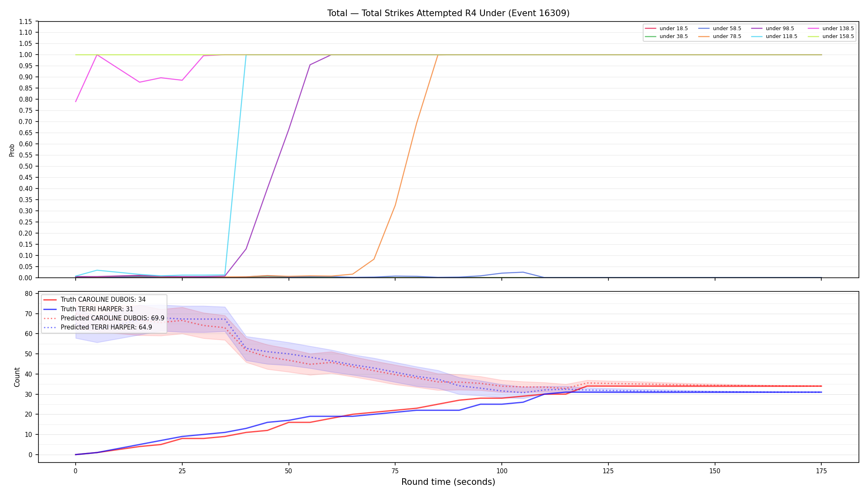Screen dimensions: 868x496
Task: Click the 'Round time (seconds)' axis label
Action: 448,482
